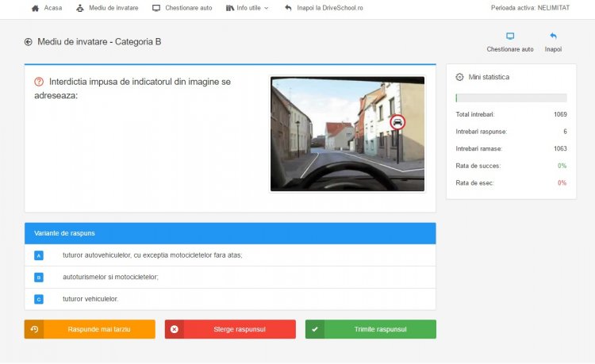Click Trimite raspunsul button
The height and width of the screenshot is (364, 595).
(370, 329)
